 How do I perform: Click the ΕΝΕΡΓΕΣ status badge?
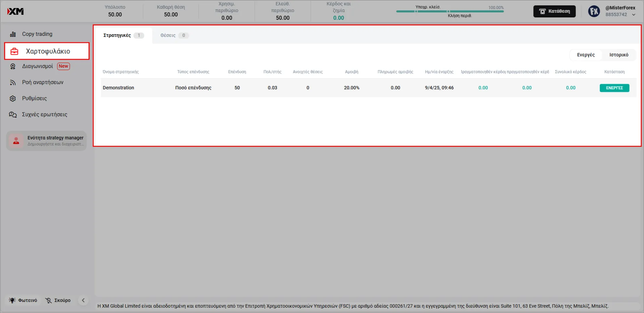(x=614, y=88)
